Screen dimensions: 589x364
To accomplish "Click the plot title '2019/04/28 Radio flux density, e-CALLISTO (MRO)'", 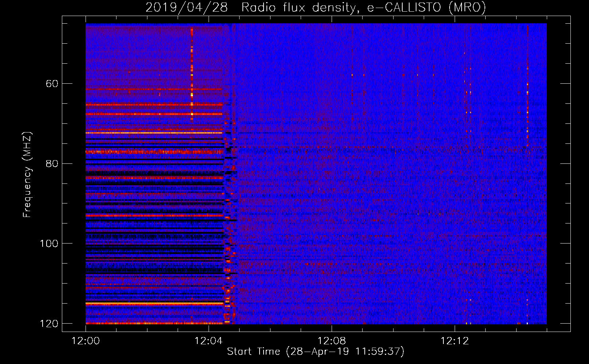I will click(316, 7).
